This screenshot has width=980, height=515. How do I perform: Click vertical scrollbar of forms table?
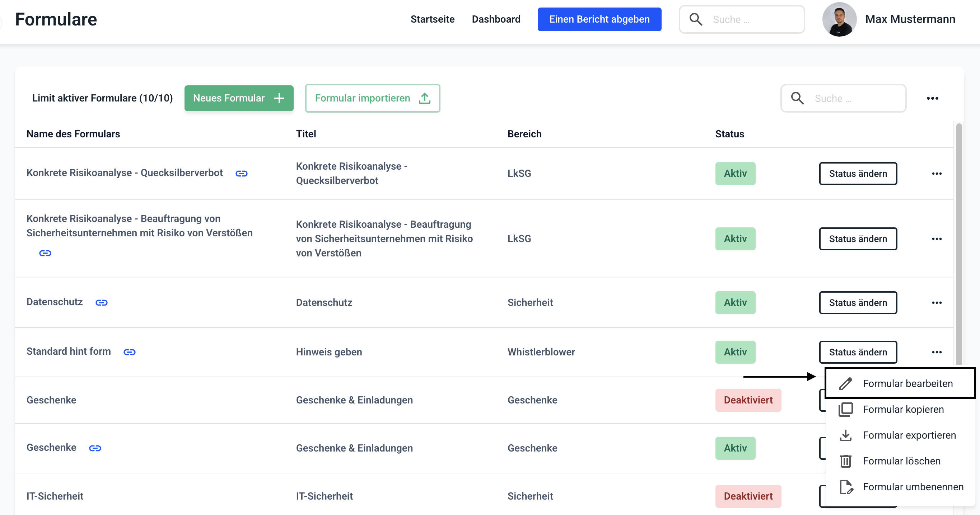click(959, 243)
